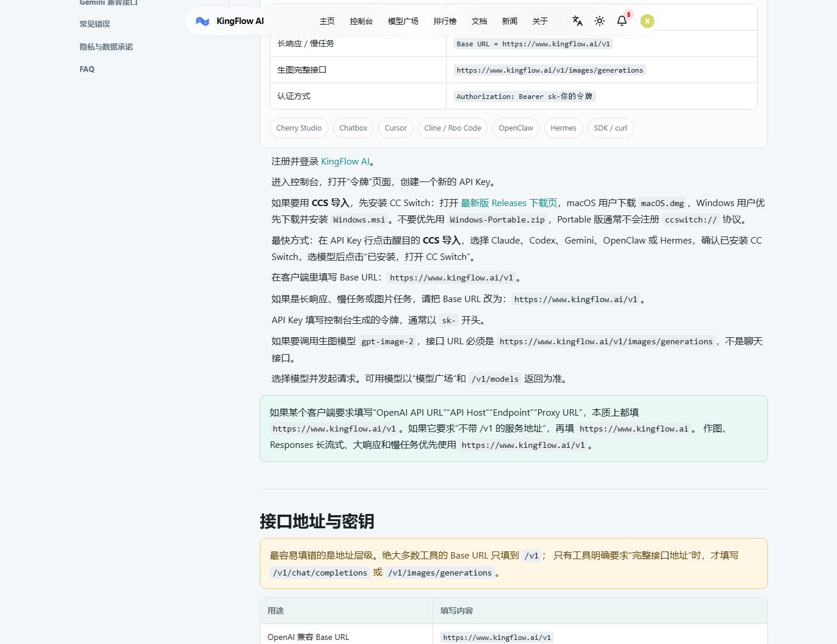Open the 关于 nav item
Image resolution: width=837 pixels, height=644 pixels.
[x=540, y=21]
